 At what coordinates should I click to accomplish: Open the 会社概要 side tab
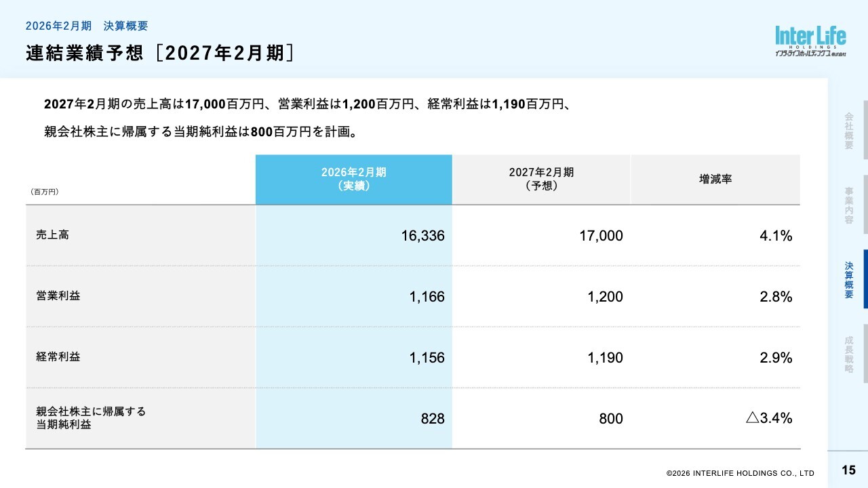(x=848, y=130)
